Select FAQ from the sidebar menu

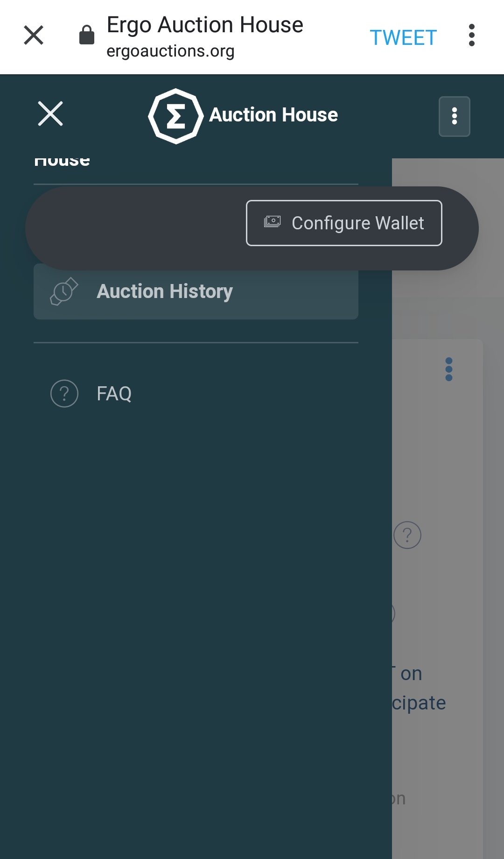113,393
